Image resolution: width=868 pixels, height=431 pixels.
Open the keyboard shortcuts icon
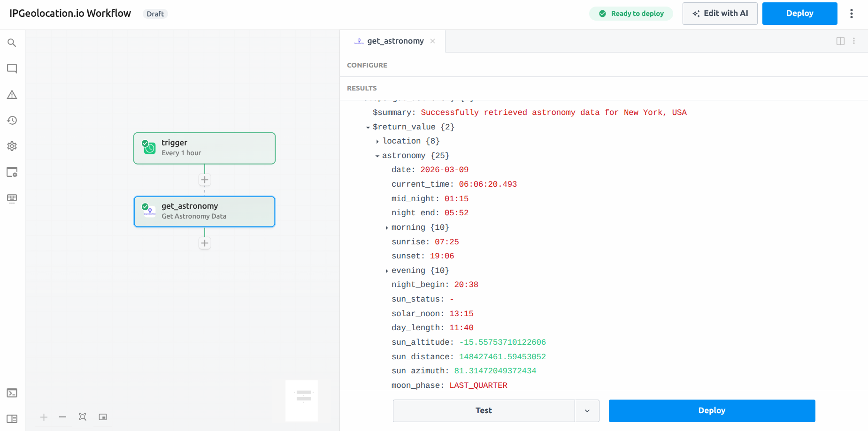pos(12,198)
